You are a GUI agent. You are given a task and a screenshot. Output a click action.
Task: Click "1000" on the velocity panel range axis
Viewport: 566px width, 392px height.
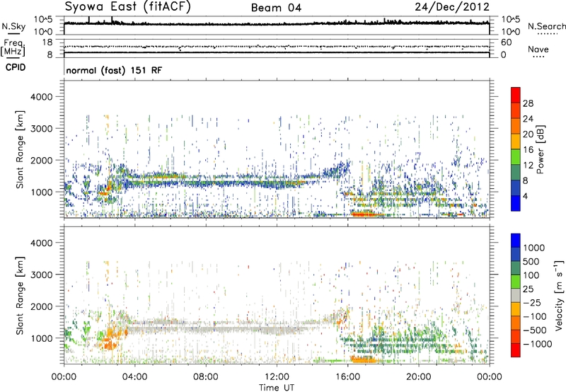coord(42,338)
